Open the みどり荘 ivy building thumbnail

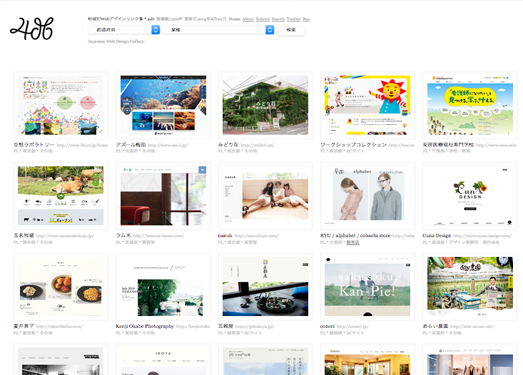tap(265, 105)
